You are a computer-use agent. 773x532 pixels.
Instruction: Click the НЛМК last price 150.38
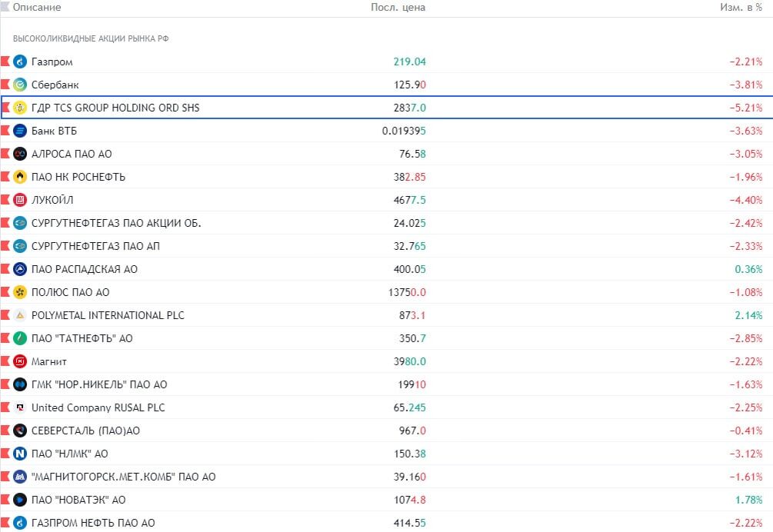[410, 454]
